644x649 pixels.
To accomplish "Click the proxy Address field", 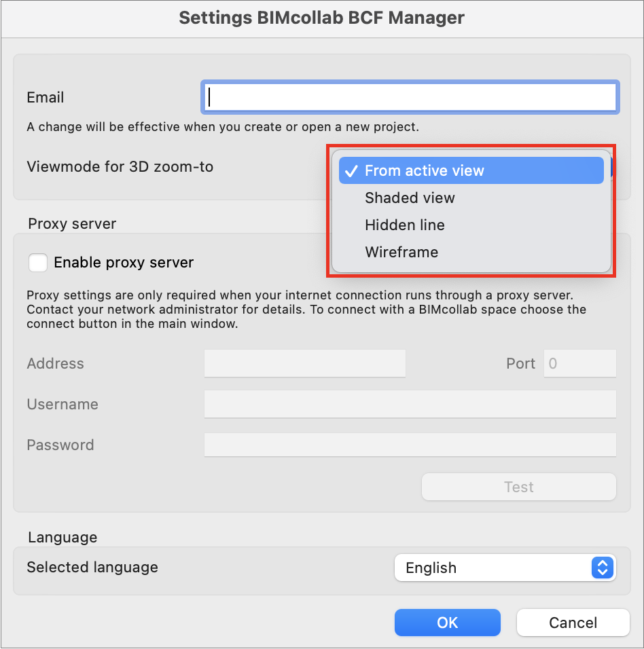I will [x=305, y=363].
